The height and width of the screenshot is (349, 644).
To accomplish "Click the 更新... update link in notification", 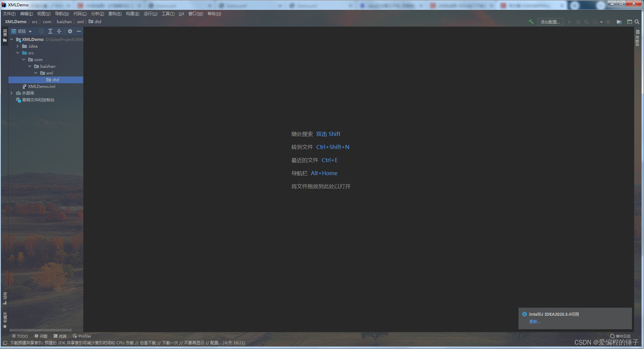I will (x=535, y=321).
